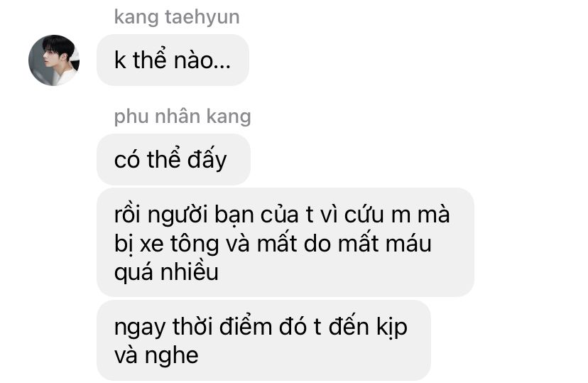Click the line 'ngay thời điểm đó t đến kịp'
Viewport: 588px width, 383px height.
pyautogui.click(x=261, y=327)
